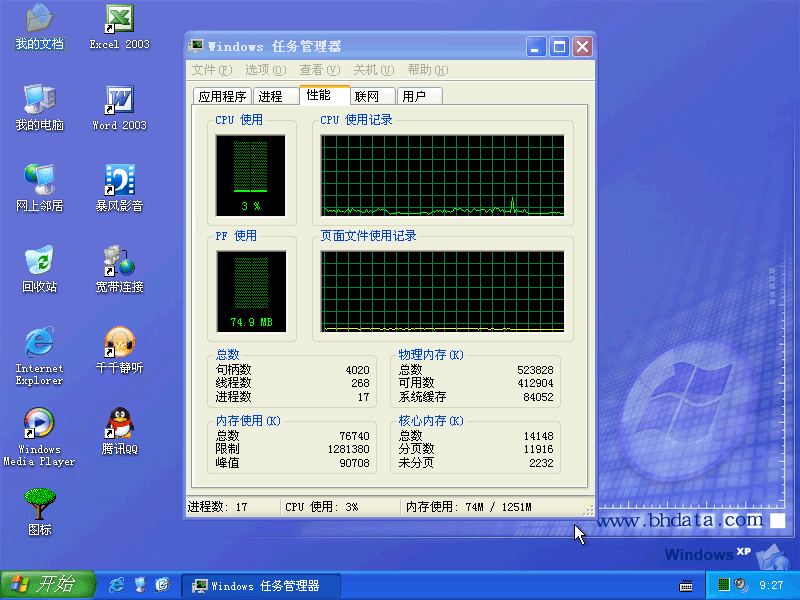Open the 关机(U) menu
Screen dimensions: 800x600
coord(373,70)
